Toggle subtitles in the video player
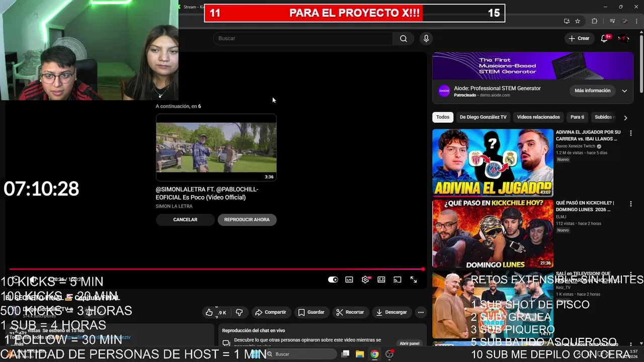 point(349,280)
